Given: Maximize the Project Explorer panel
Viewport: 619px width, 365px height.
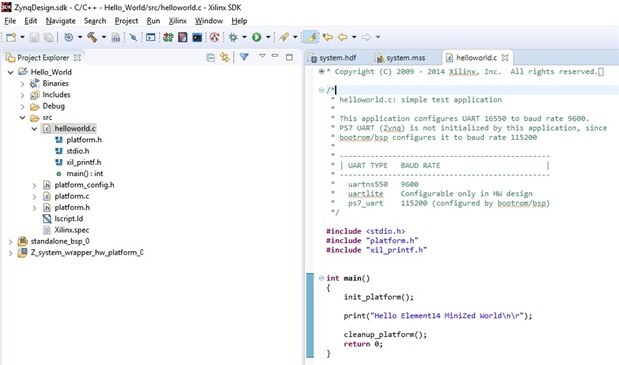Looking at the screenshot, I should coord(289,57).
